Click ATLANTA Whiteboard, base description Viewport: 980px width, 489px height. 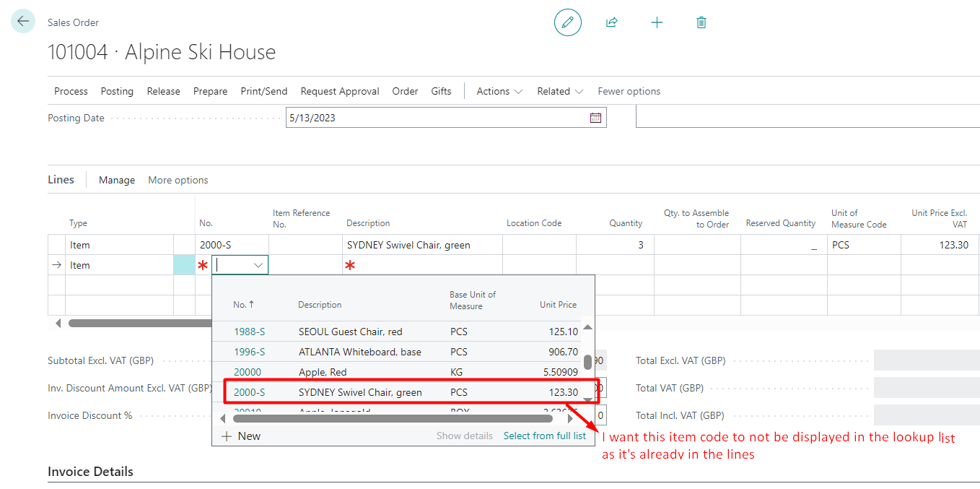pos(360,352)
